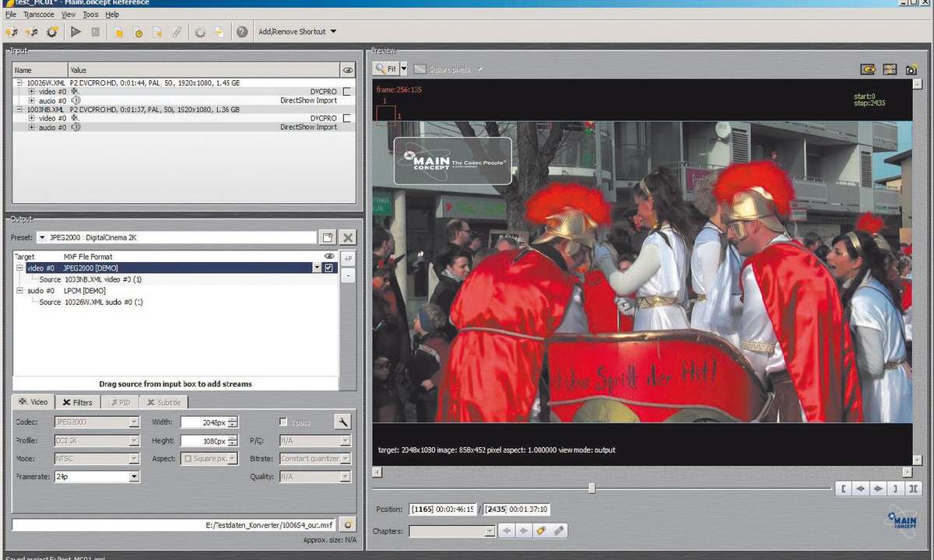Select the audio #0 LPCM [DEMO] output row
This screenshot has height=560, width=934.
tap(175, 291)
